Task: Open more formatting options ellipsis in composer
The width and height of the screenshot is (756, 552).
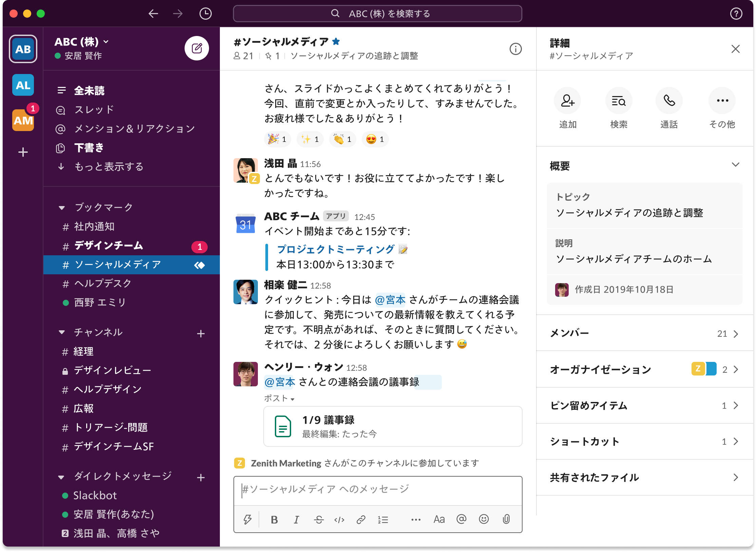Action: (416, 519)
